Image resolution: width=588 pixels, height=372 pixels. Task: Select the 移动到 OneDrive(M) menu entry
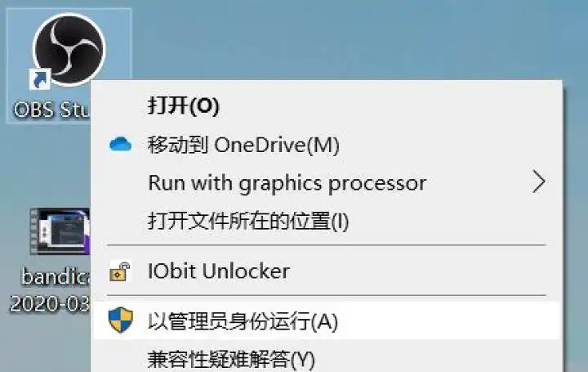click(243, 145)
